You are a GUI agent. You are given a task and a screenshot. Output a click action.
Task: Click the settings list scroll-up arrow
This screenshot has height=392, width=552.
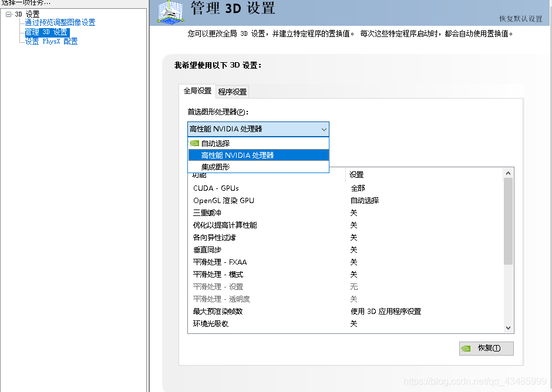click(508, 173)
